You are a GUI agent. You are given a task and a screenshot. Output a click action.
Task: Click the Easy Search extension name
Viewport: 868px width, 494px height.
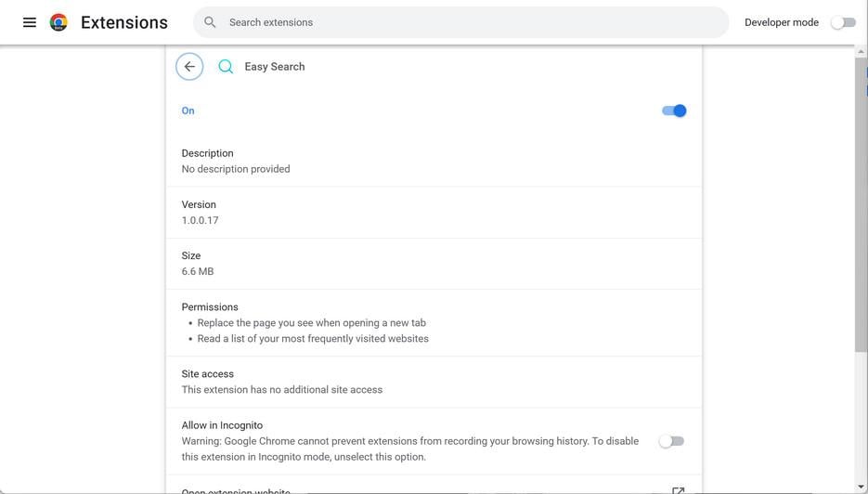pyautogui.click(x=275, y=67)
